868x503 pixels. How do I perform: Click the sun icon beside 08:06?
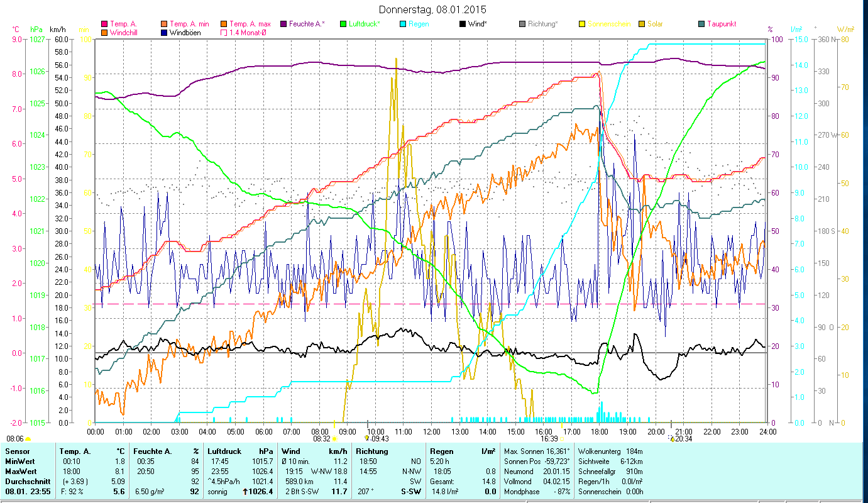click(x=28, y=439)
